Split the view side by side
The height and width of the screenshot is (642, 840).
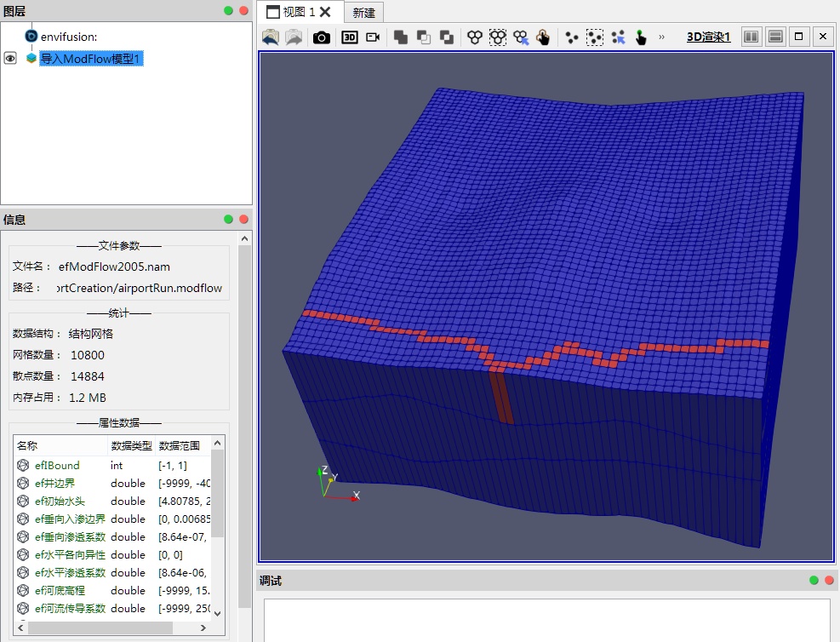click(x=751, y=37)
